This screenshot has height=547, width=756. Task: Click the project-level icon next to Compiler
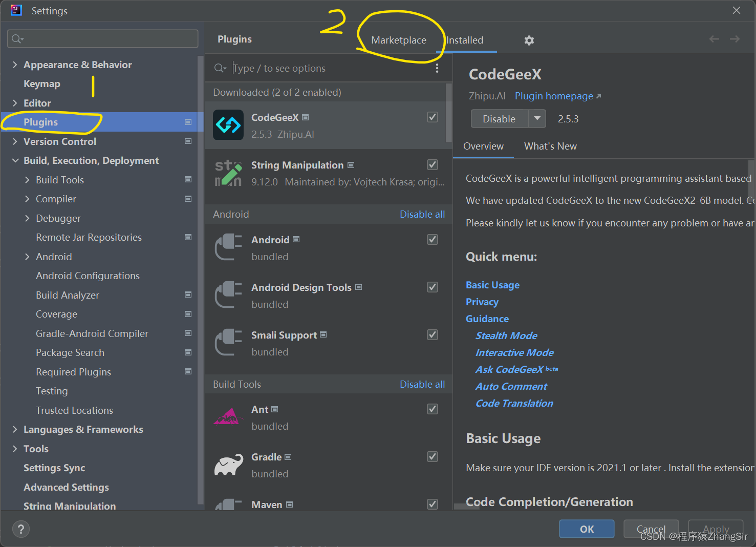[188, 199]
